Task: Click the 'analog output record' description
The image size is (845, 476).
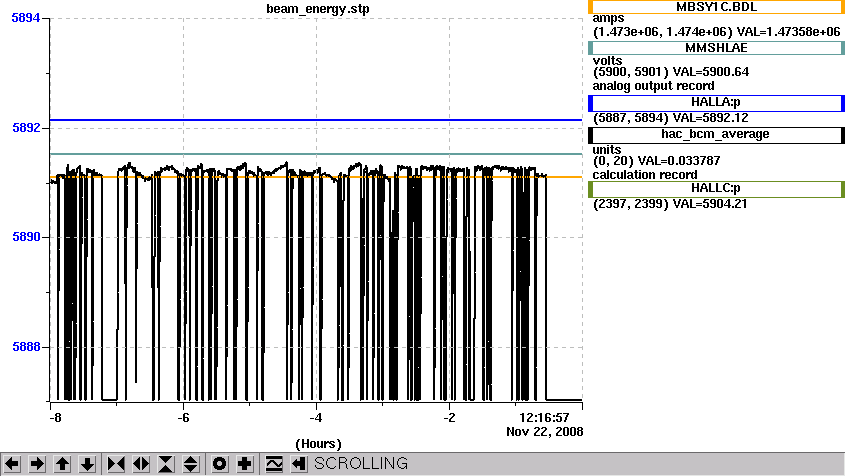Action: 654,86
